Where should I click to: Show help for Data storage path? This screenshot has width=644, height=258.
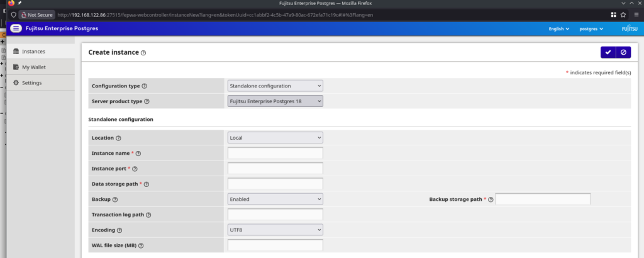[147, 184]
